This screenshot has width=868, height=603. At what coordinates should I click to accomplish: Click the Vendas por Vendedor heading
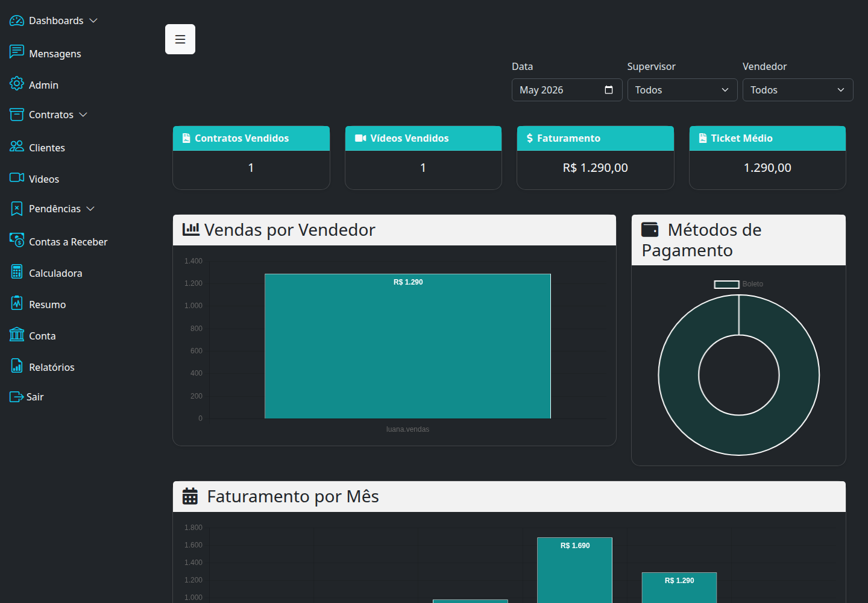click(x=289, y=230)
